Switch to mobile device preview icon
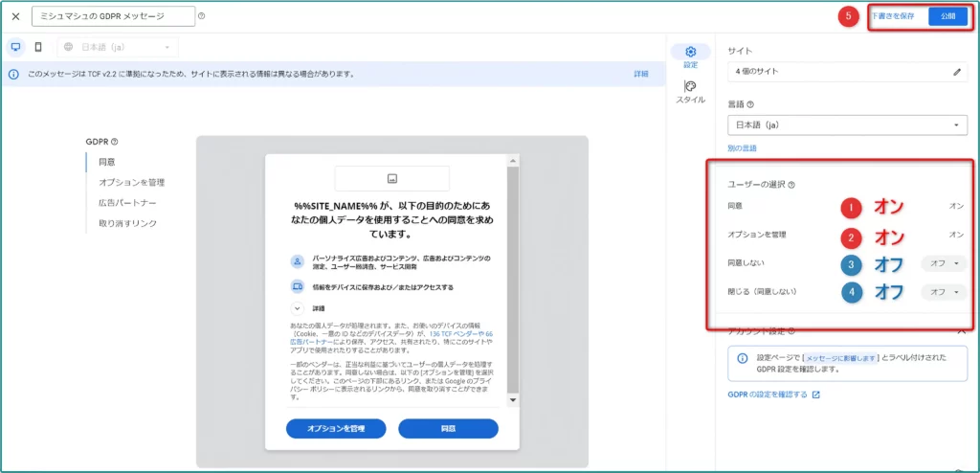The image size is (980, 473). click(x=38, y=47)
